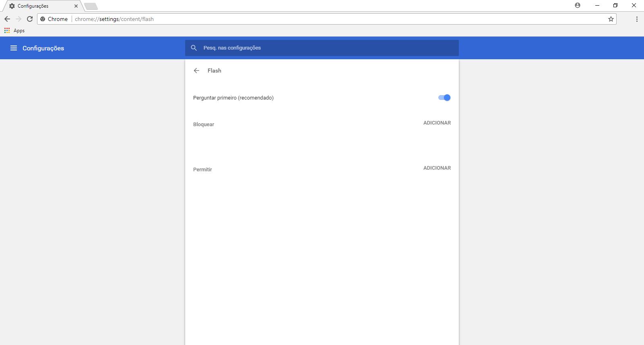Viewport: 644px width, 345px height.
Task: Click the Chrome site info chip
Action: click(54, 19)
